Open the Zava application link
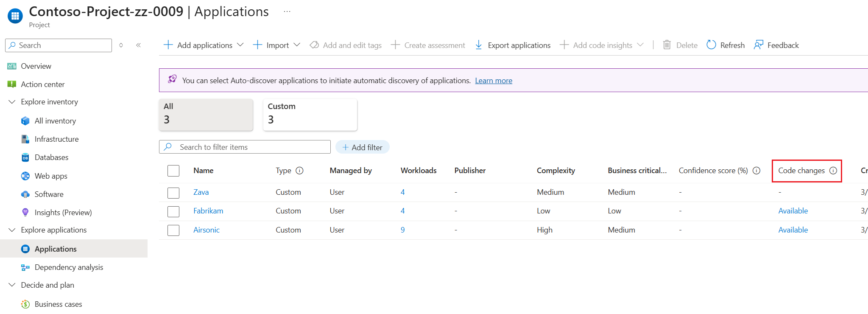 (201, 192)
